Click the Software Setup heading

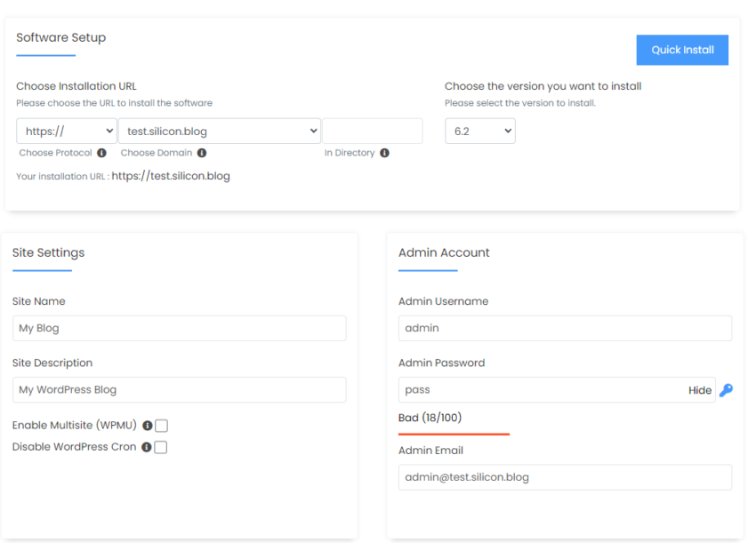[60, 37]
